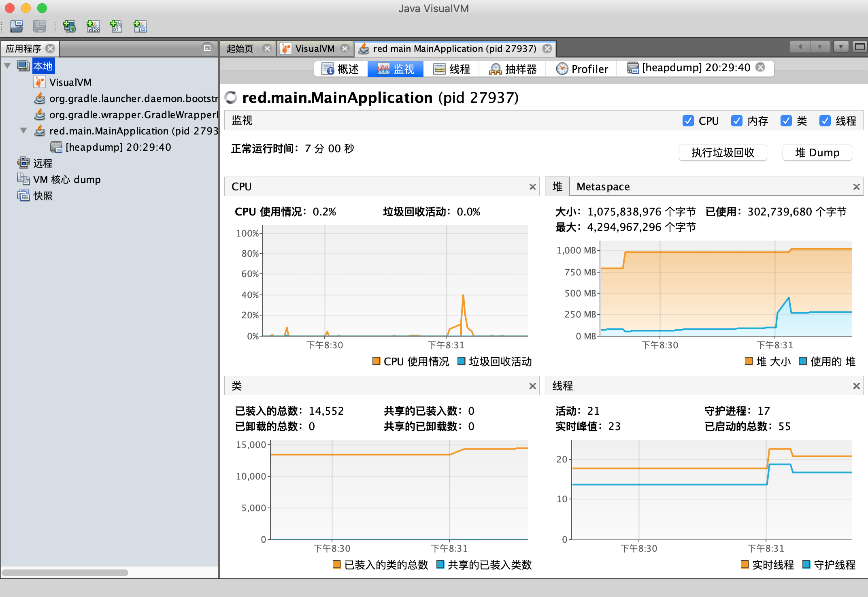This screenshot has width=868, height=597.
Task: Open the 线程 sub-tab
Action: (x=451, y=69)
